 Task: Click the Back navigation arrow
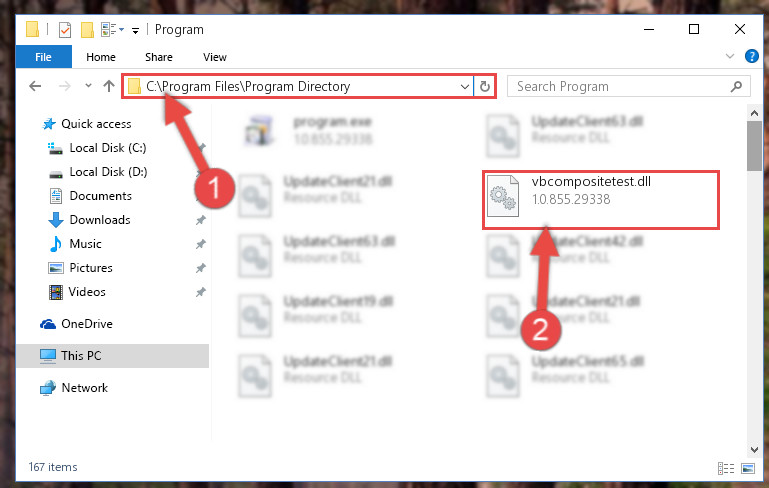(x=35, y=86)
